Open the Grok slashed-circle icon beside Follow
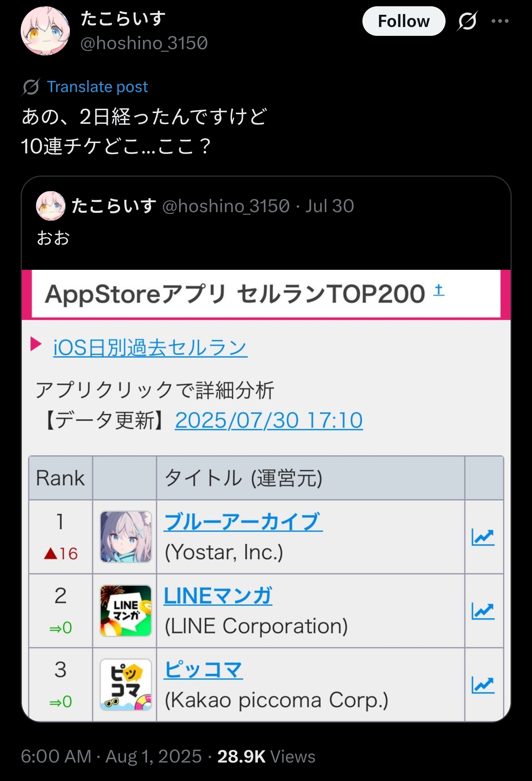The width and height of the screenshot is (532, 781). pyautogui.click(x=467, y=21)
